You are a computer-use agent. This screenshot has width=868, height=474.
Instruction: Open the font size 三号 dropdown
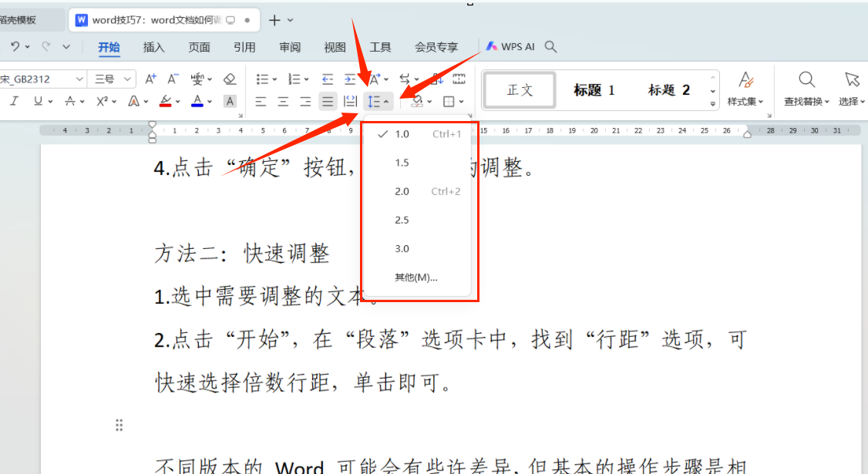coord(127,79)
